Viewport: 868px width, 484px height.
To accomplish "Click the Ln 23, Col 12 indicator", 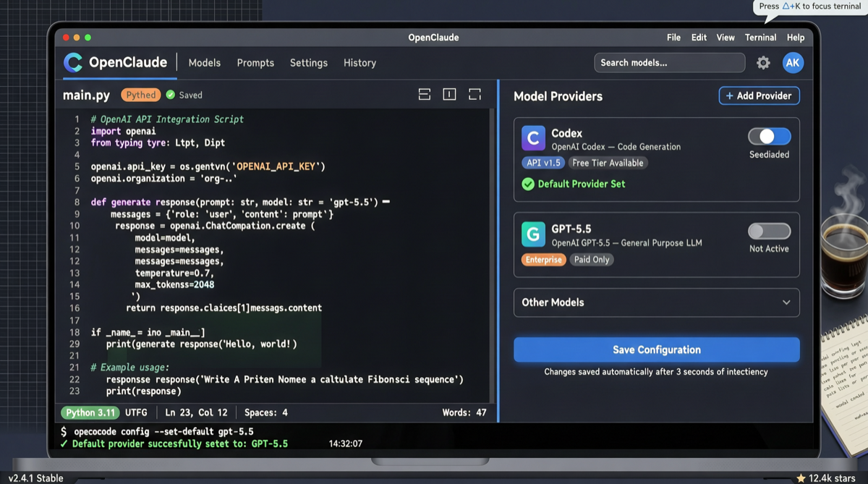I will coord(196,412).
